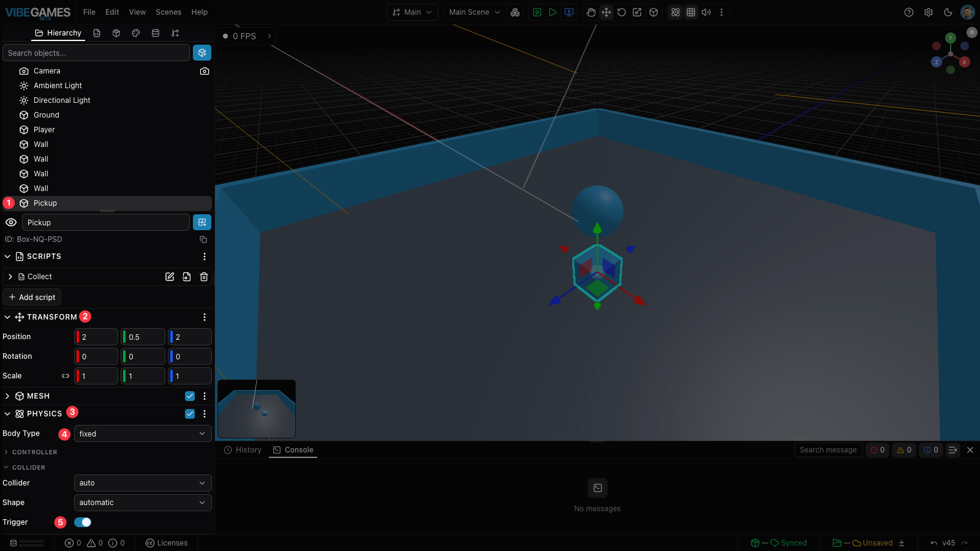The image size is (980, 551).
Task: Open the settings gear
Action: click(x=929, y=12)
